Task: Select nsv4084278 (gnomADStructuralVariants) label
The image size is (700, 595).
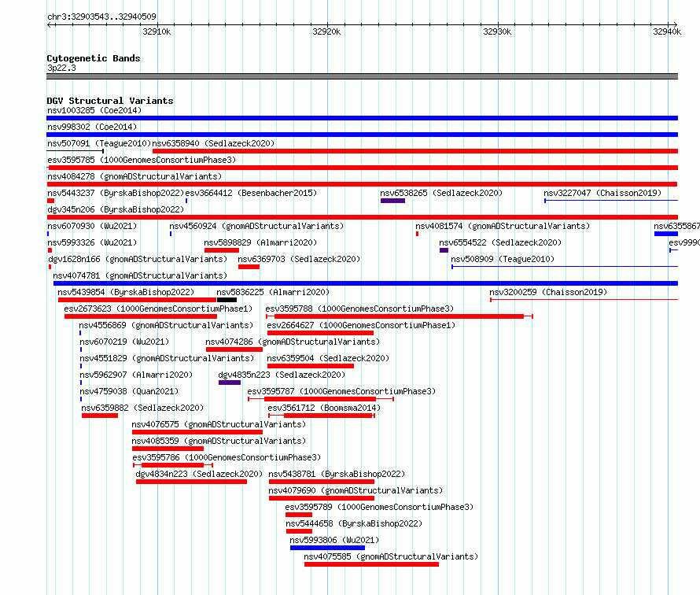Action: pyautogui.click(x=134, y=176)
